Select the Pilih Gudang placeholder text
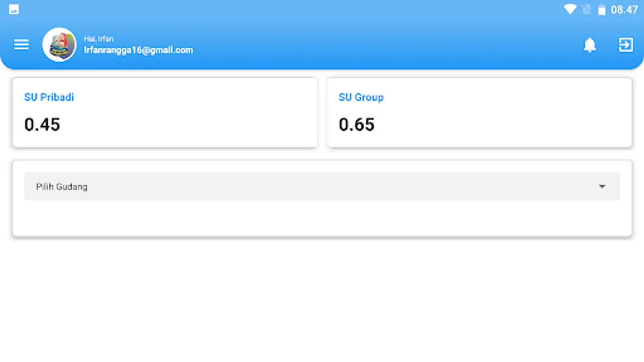The width and height of the screenshot is (644, 362). [x=62, y=187]
